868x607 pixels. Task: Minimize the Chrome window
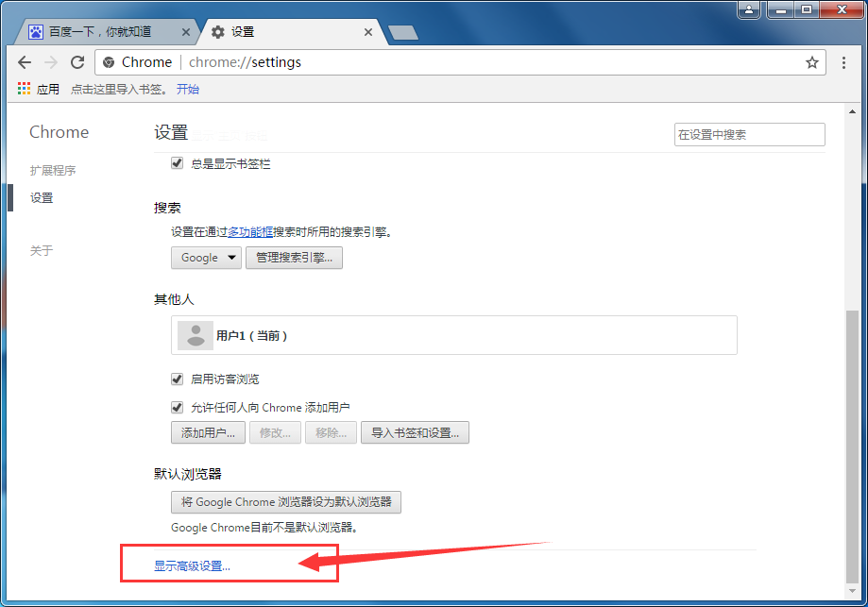781,9
